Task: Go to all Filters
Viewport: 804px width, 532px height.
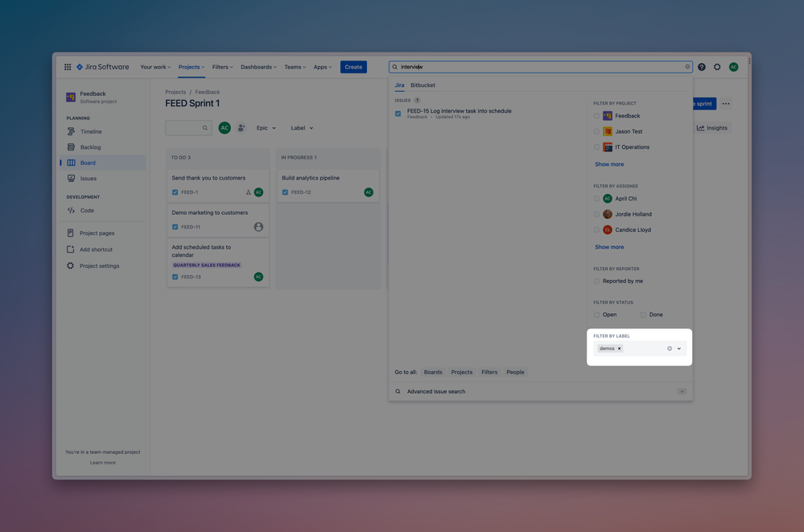Action: (x=489, y=373)
